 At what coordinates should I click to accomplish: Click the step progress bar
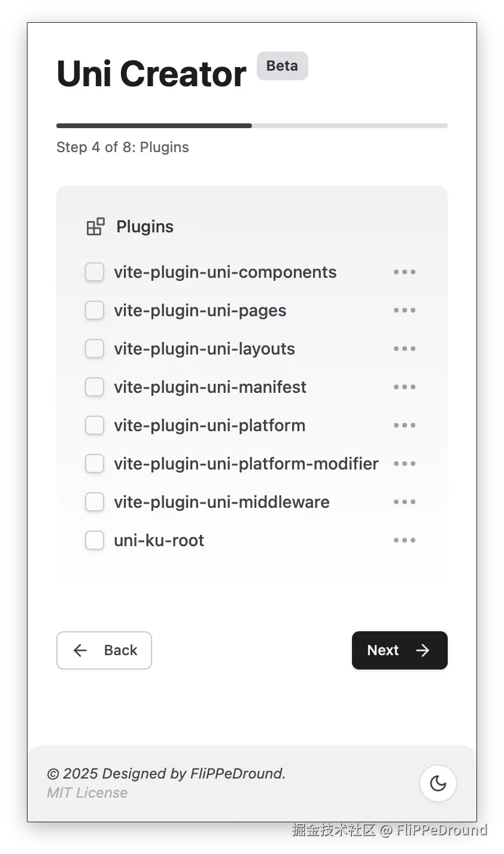coord(251,126)
